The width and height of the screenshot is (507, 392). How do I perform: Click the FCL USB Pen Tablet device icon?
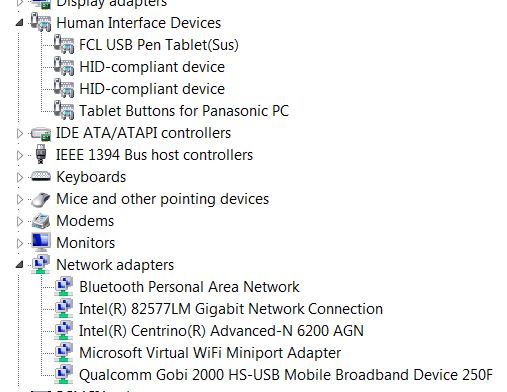(x=64, y=44)
